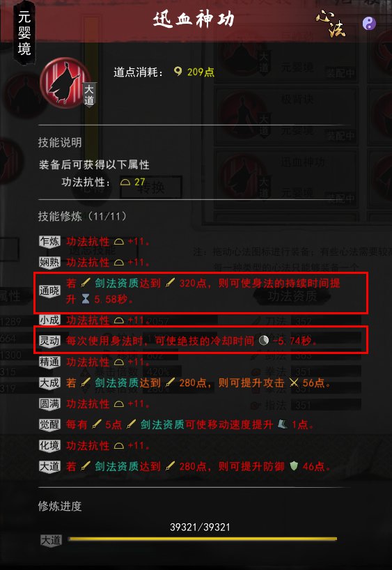Select the 灵动 training stage badge
Image resolution: width=392 pixels, height=570 pixels.
[x=49, y=341]
